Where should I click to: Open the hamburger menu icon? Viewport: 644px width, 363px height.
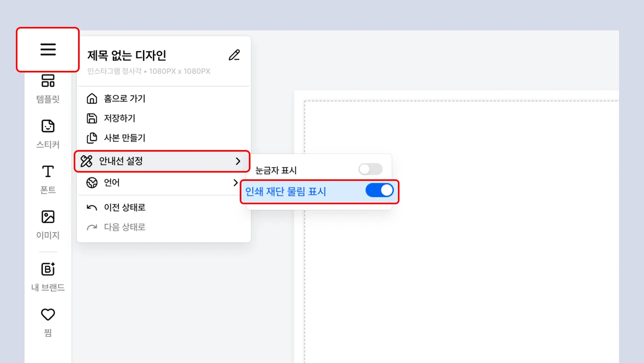coord(48,49)
